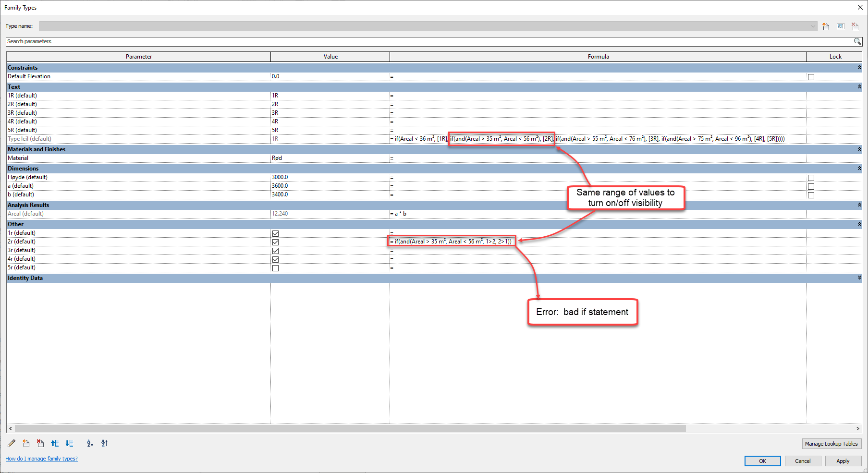Open the How do I manage family types link

[41, 459]
